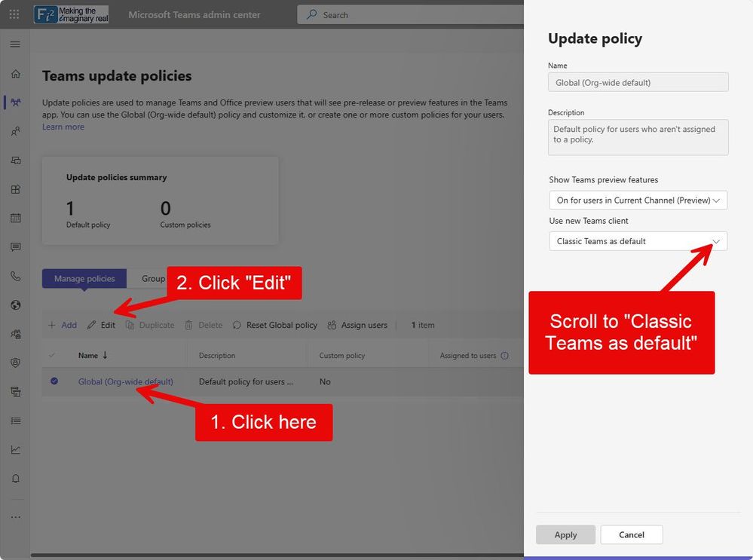Click the 'No' custom policy cell

click(x=325, y=382)
